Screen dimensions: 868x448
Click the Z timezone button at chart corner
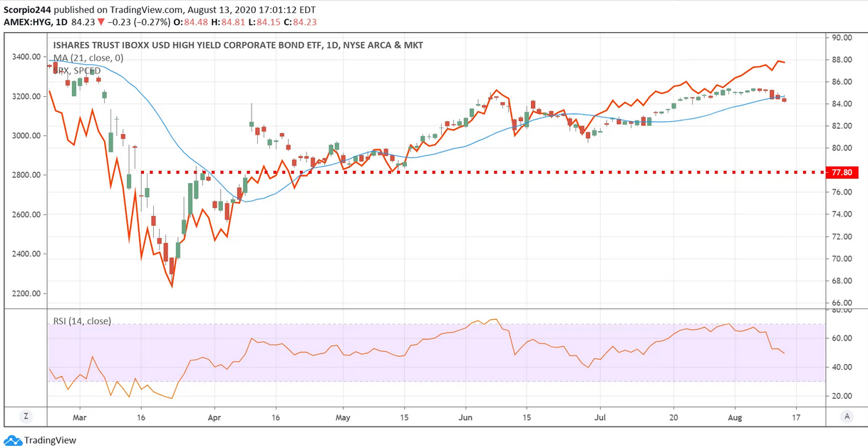pyautogui.click(x=26, y=417)
